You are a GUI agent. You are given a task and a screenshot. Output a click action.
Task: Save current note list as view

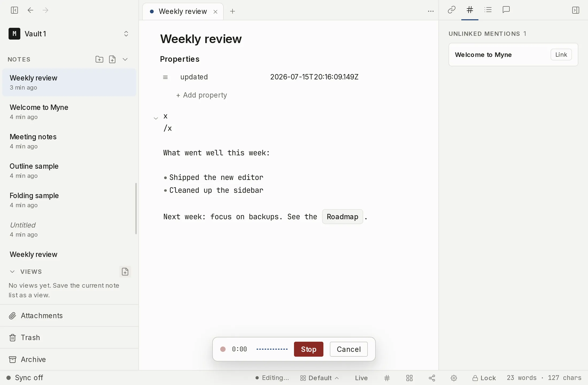[125, 272]
